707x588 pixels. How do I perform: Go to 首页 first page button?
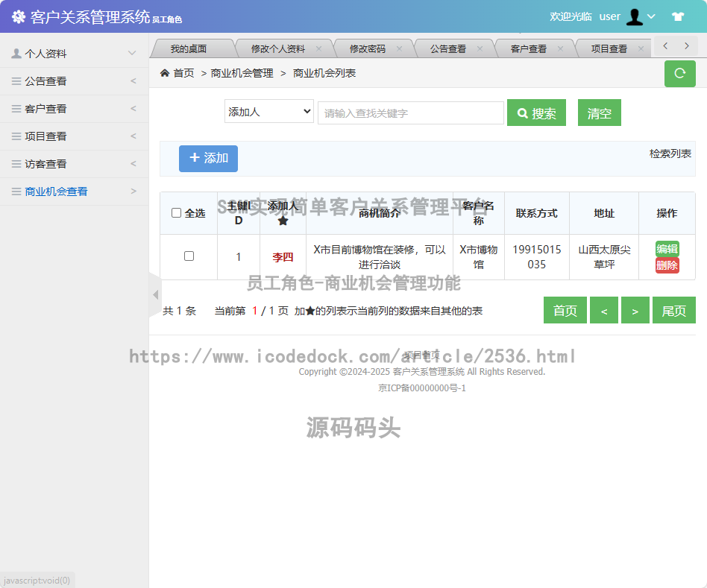565,310
